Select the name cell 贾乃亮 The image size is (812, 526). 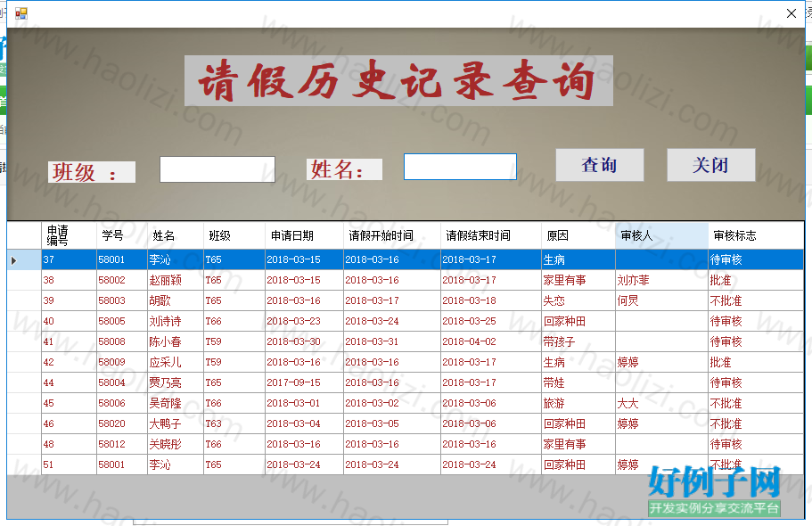(x=175, y=383)
